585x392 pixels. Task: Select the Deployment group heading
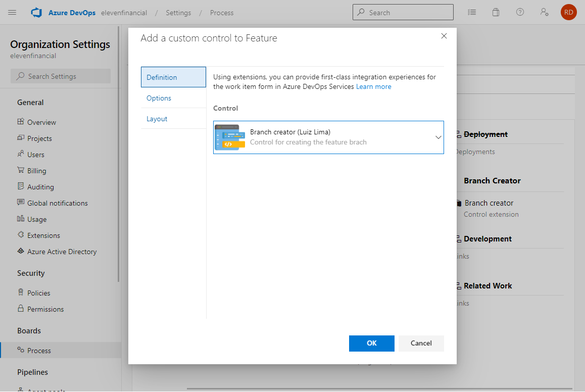tap(485, 135)
